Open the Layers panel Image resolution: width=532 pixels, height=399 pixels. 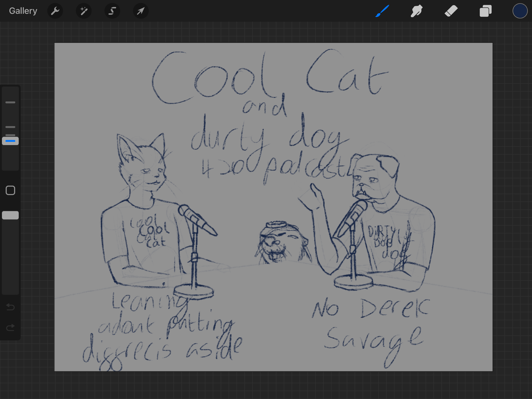(x=485, y=11)
